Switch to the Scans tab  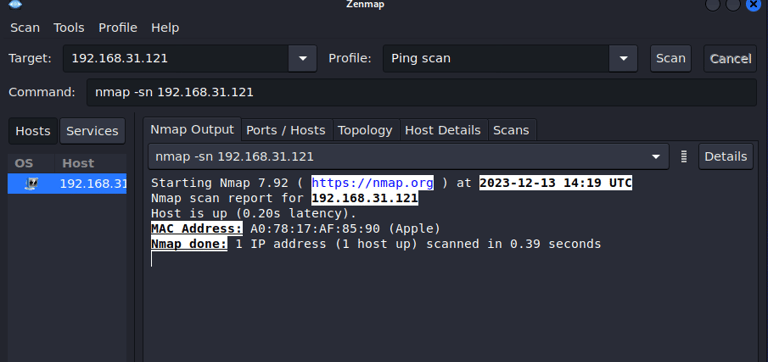511,130
